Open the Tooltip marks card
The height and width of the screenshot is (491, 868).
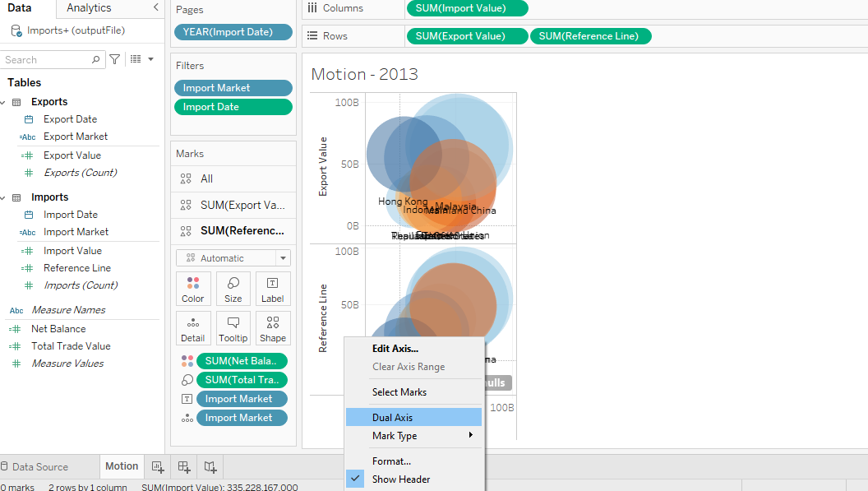pyautogui.click(x=233, y=328)
